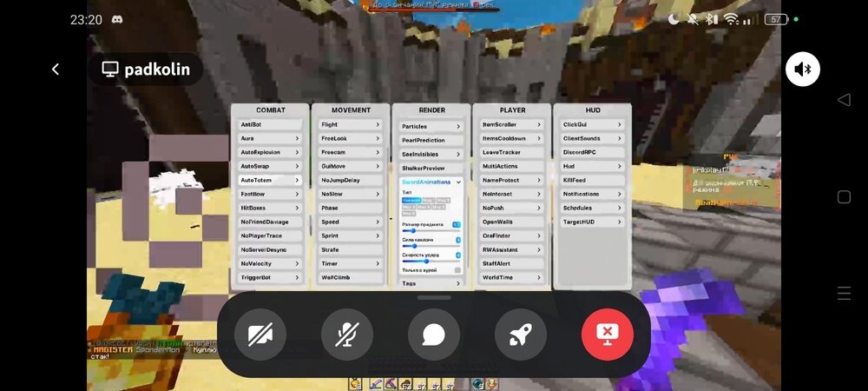Go back using the top-left arrow
Viewport: 868px width, 391px height.
pos(56,70)
